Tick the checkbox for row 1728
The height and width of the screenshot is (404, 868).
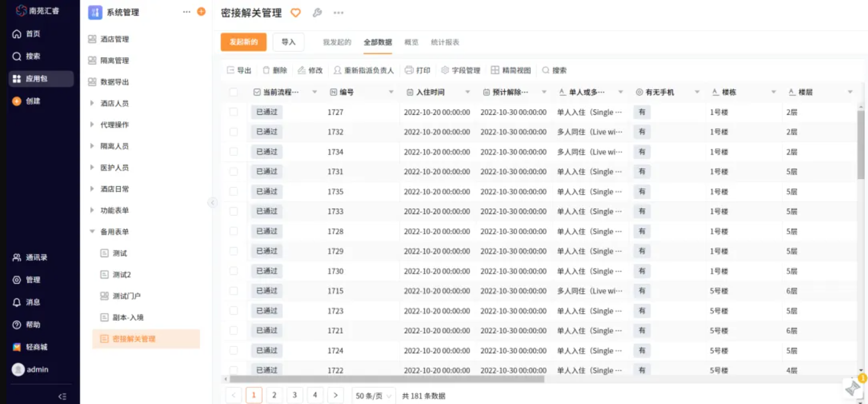click(x=234, y=231)
